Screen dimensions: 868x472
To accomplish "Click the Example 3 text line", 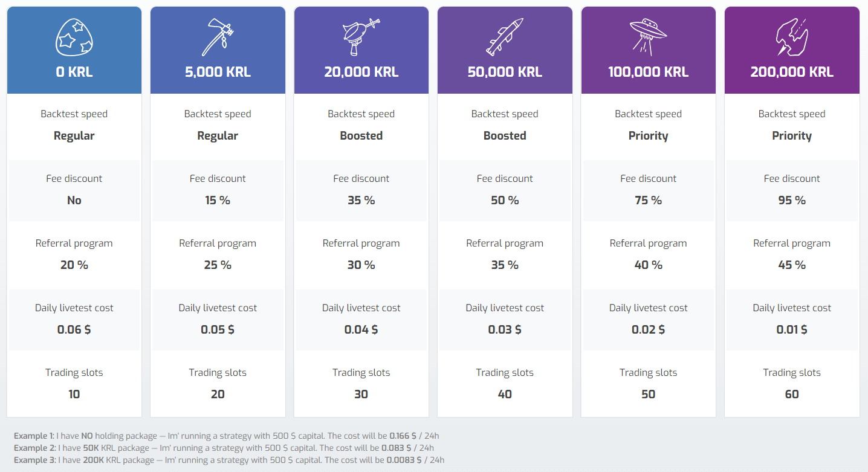I will (x=229, y=460).
